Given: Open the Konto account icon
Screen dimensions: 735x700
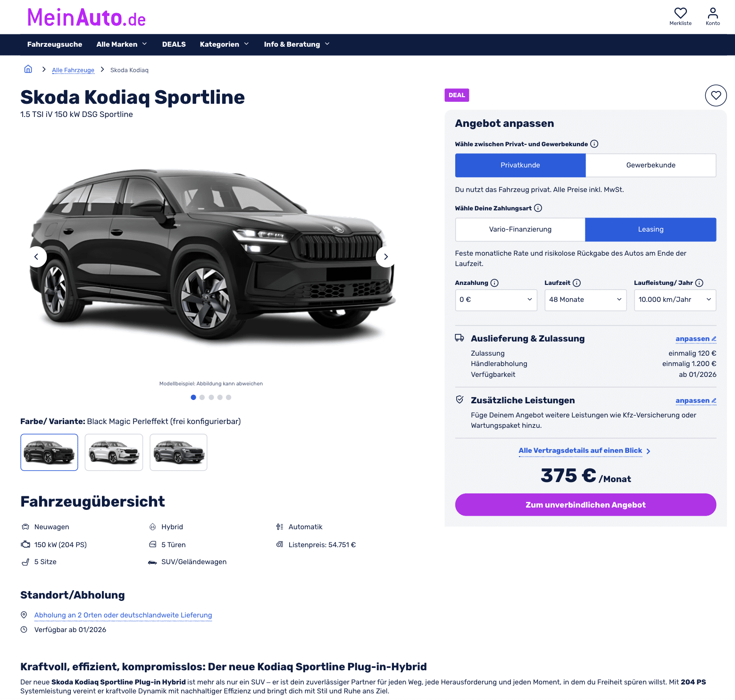Looking at the screenshot, I should click(713, 13).
